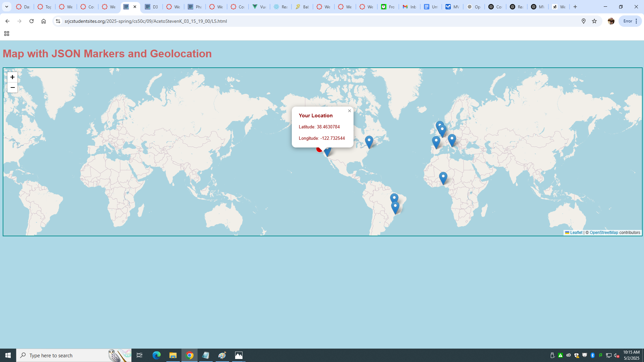
Task: Click the blue marker on eastern North America
Action: tap(369, 141)
